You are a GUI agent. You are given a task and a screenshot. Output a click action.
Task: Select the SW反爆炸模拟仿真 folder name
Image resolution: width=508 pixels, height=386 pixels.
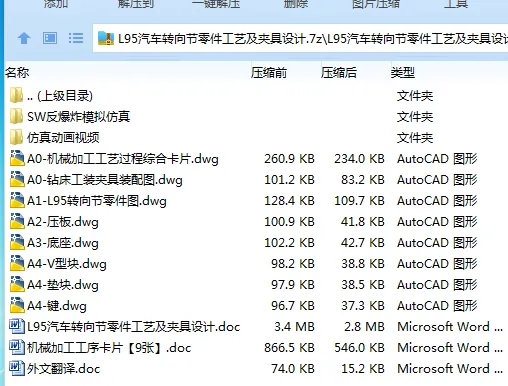(x=78, y=117)
